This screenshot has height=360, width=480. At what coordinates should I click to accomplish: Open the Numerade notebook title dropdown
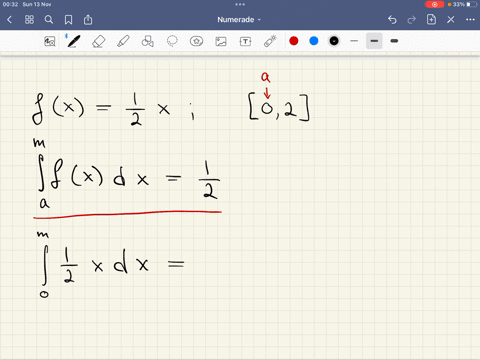coord(239,20)
